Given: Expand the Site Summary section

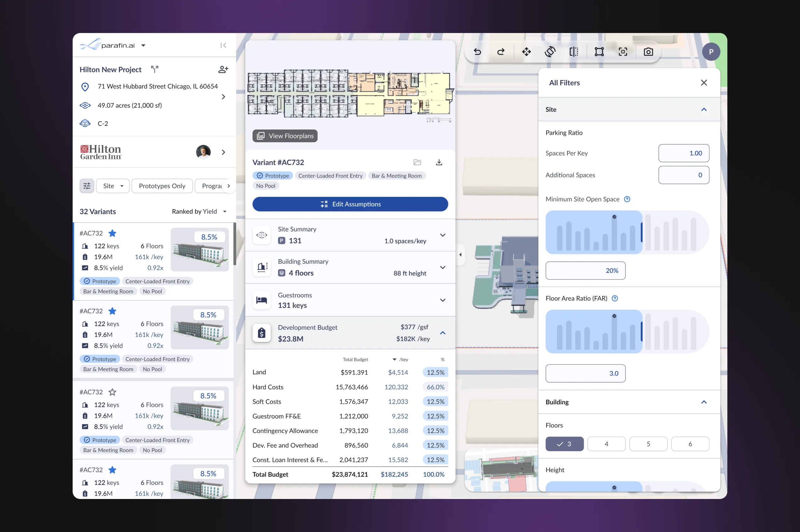Looking at the screenshot, I should 442,235.
